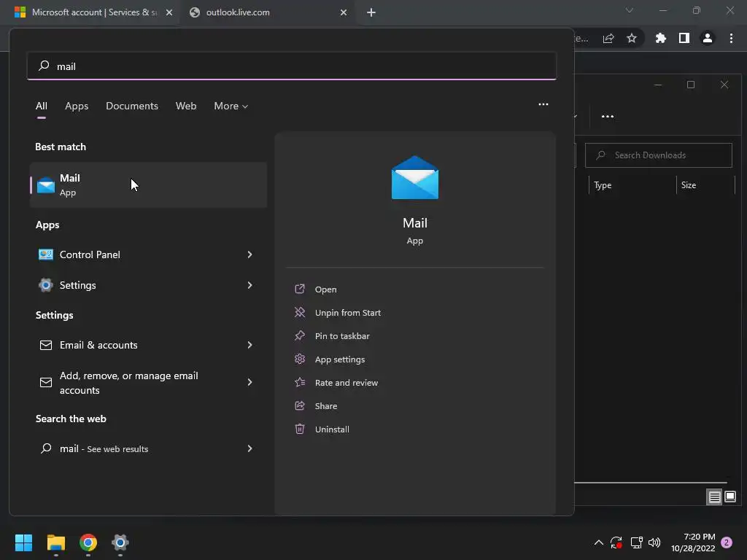Open File Explorer's three-dot See more menu
747x560 pixels.
click(608, 116)
